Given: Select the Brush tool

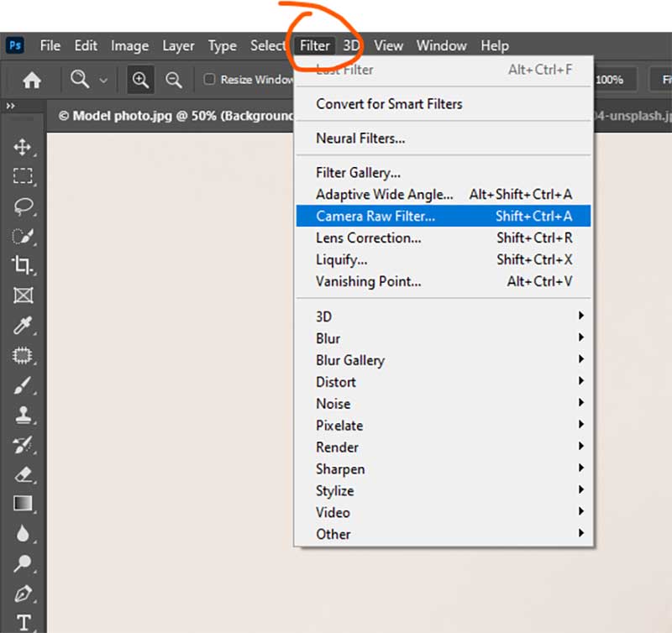Looking at the screenshot, I should pos(23,386).
